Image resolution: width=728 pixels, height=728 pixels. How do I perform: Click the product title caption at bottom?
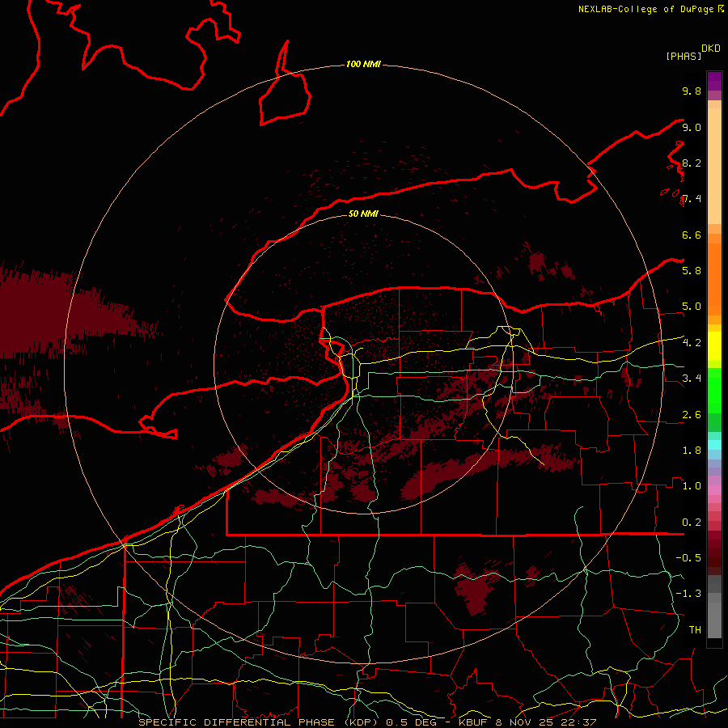point(367,722)
